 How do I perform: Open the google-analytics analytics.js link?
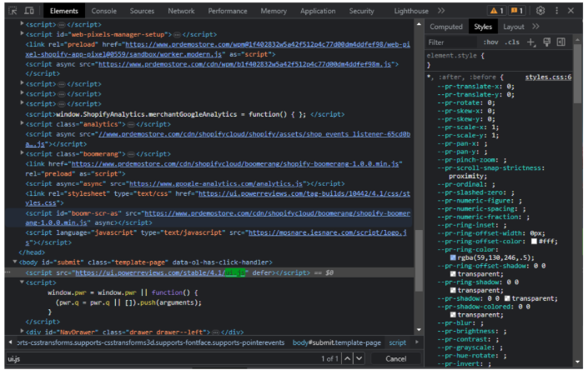tap(216, 184)
